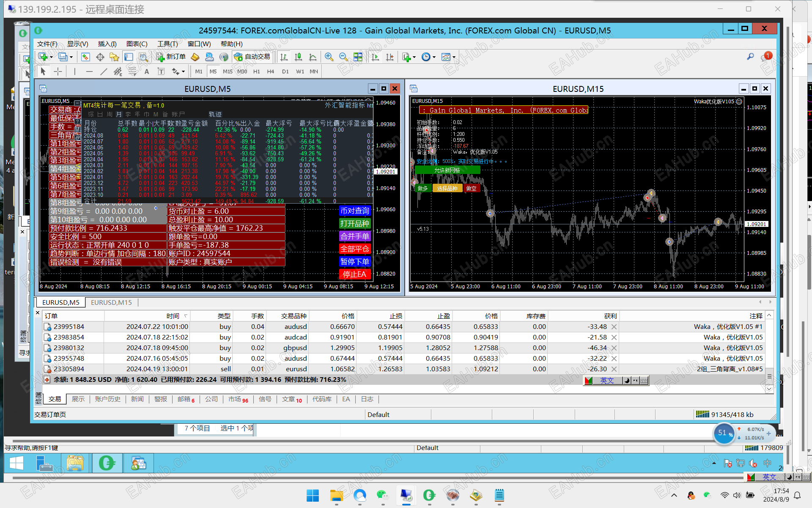Open the 图表(C) menu
The width and height of the screenshot is (812, 508).
(137, 44)
